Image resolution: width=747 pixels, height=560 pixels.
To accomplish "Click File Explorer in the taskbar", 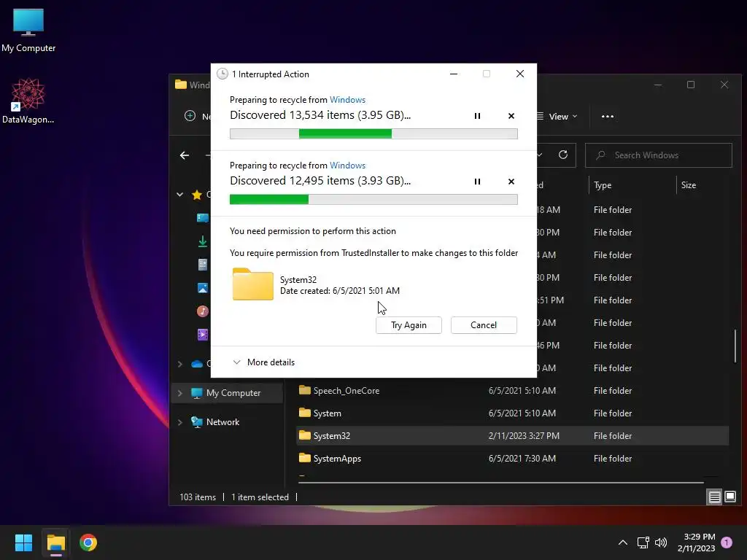I will click(55, 542).
